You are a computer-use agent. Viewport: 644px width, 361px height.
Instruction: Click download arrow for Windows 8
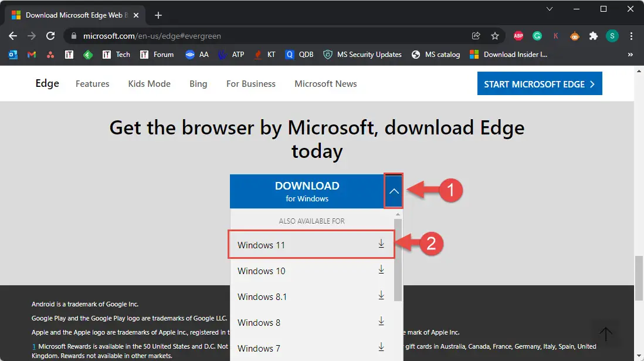click(x=381, y=322)
